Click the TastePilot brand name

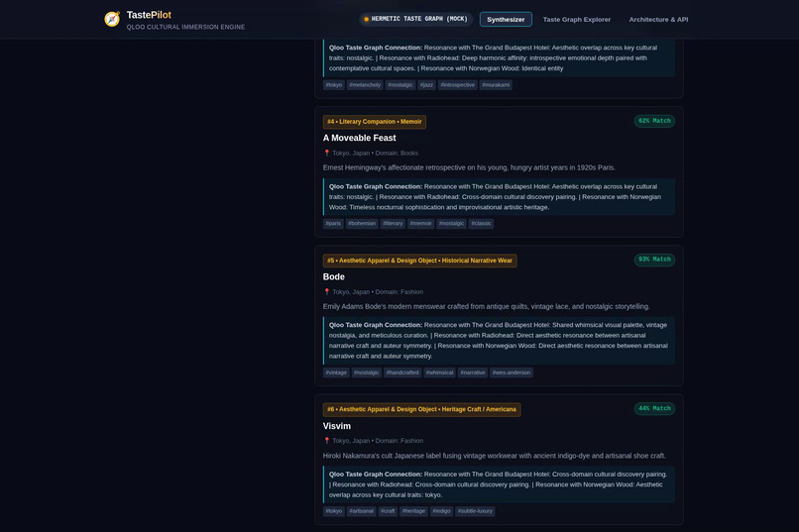pyautogui.click(x=149, y=15)
